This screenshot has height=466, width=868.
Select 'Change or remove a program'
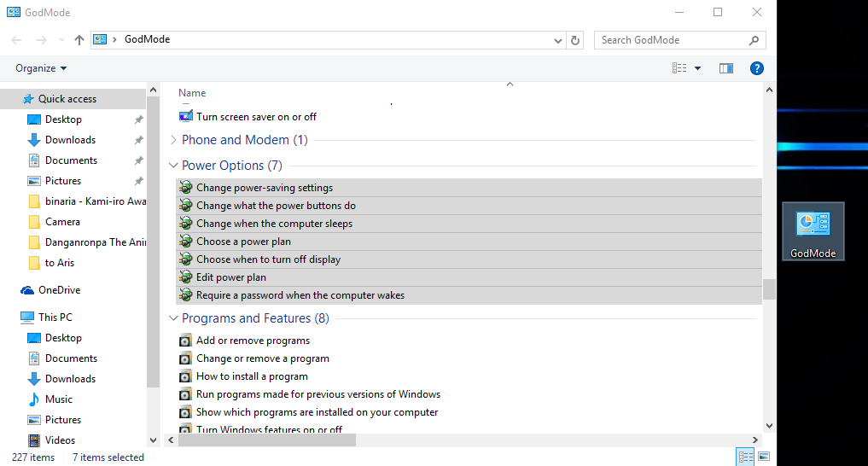[x=262, y=358]
